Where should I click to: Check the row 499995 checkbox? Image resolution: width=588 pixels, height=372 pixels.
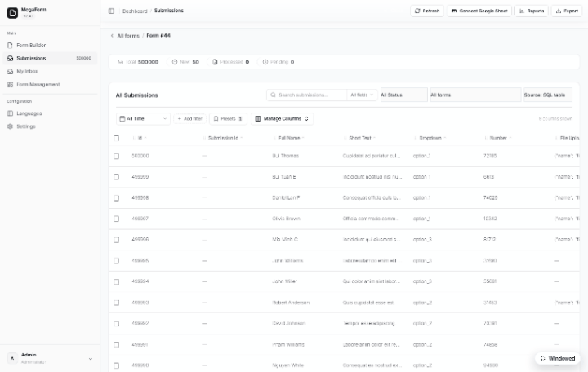pyautogui.click(x=117, y=261)
